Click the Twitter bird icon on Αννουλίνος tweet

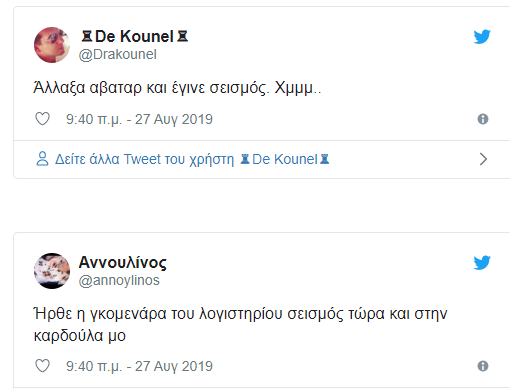tap(482, 263)
